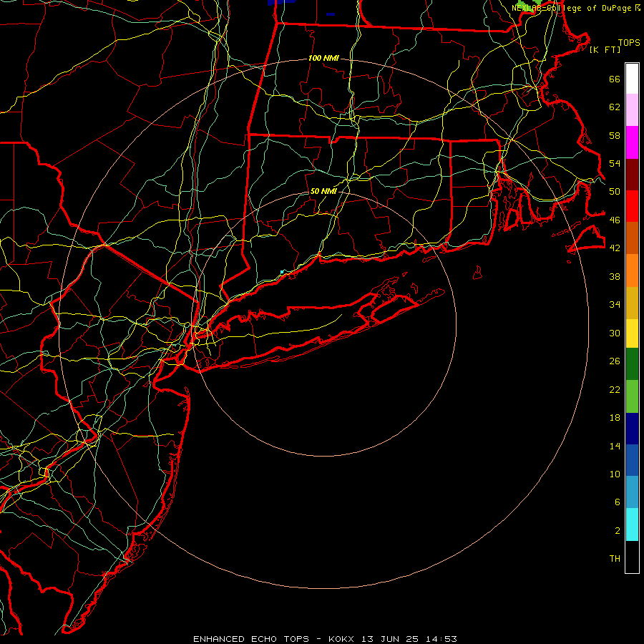
Task: Click the bright orange legend band
Action: 632,270
